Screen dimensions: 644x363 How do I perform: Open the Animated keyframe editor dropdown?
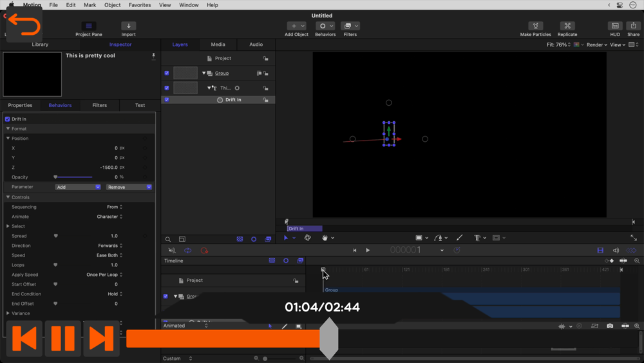tap(185, 326)
